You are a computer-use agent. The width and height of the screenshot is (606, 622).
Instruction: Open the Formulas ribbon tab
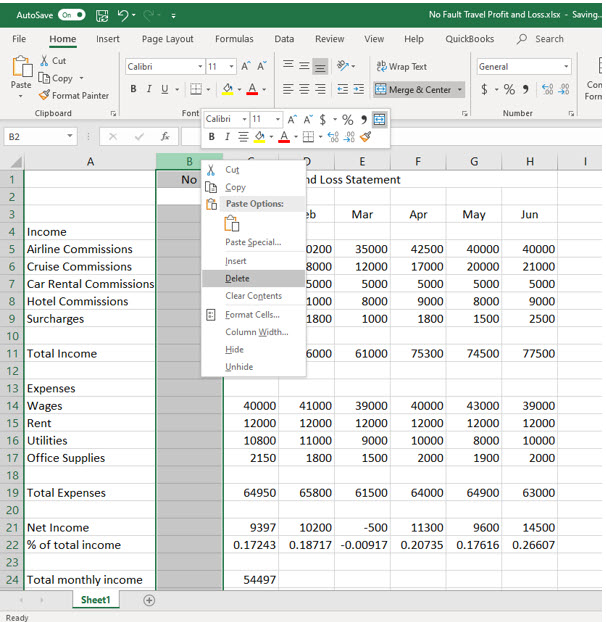point(234,39)
